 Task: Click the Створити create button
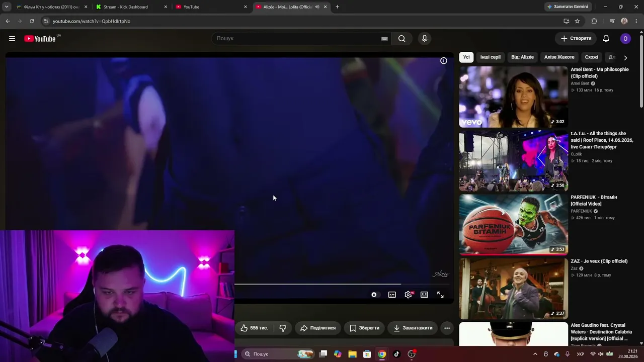[x=576, y=39]
